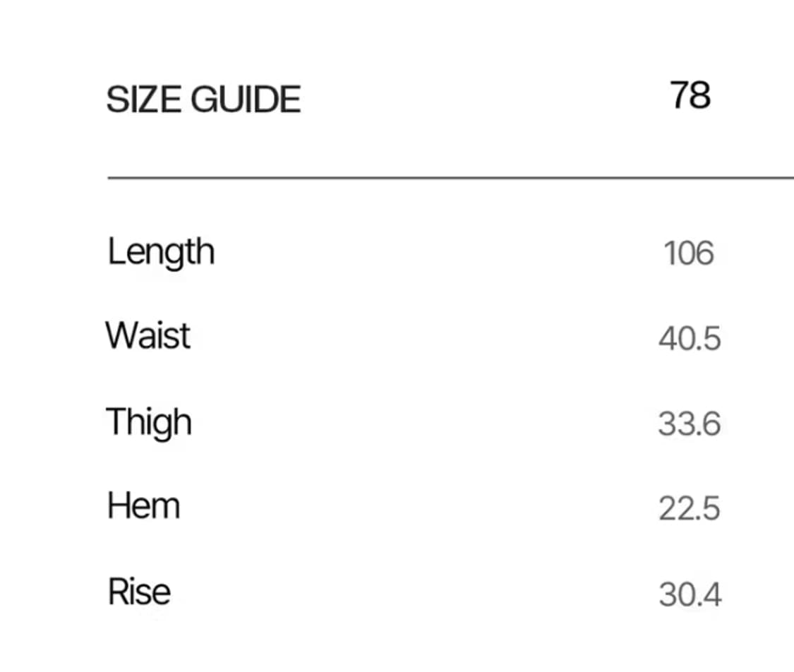The width and height of the screenshot is (794, 672).
Task: Select the Hem value 22.5
Action: coord(689,509)
